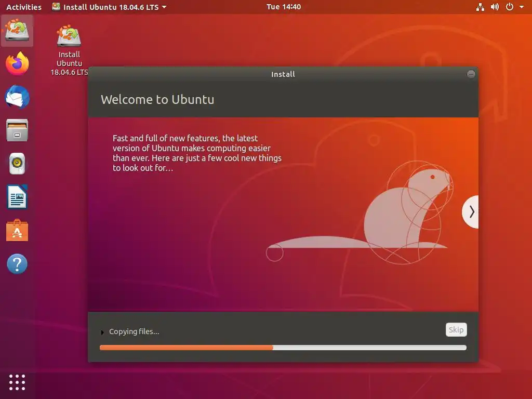
Task: Open the Help icon in the dock
Action: click(17, 263)
